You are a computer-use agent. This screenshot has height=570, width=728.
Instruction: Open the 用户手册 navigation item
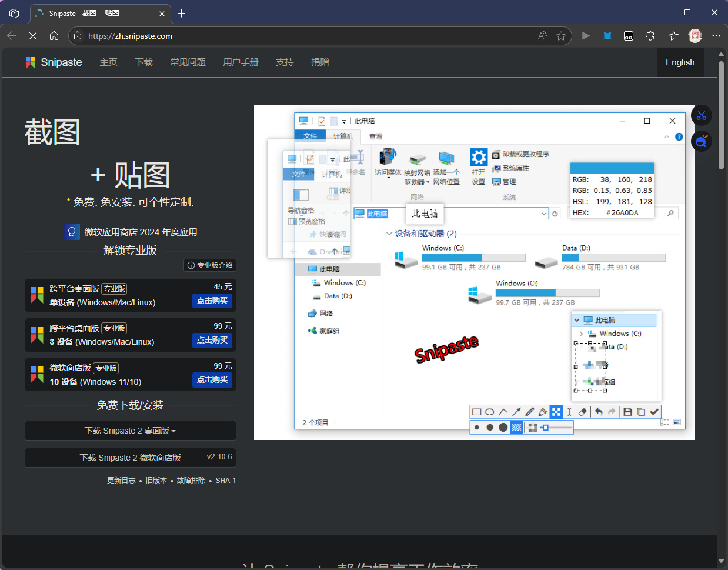[241, 62]
